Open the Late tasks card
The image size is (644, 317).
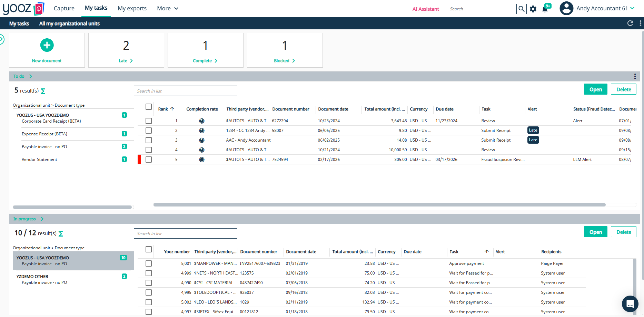(x=126, y=50)
